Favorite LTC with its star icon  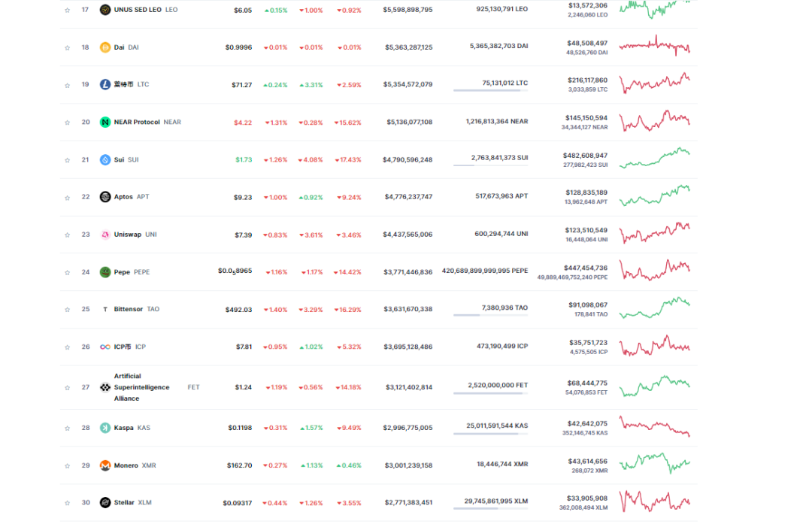point(68,85)
